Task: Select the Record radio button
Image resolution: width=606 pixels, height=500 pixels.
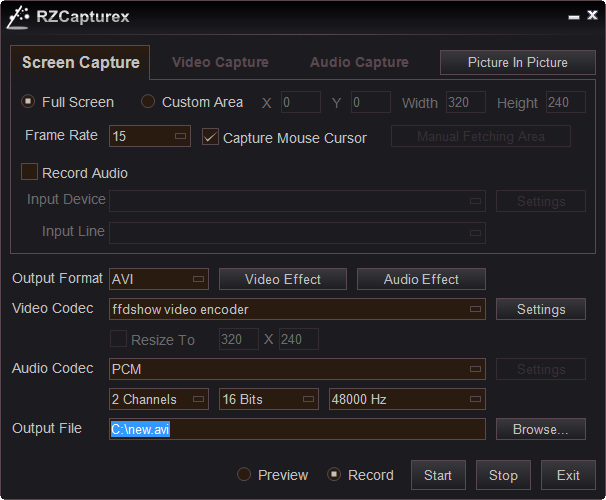Action: [334, 475]
